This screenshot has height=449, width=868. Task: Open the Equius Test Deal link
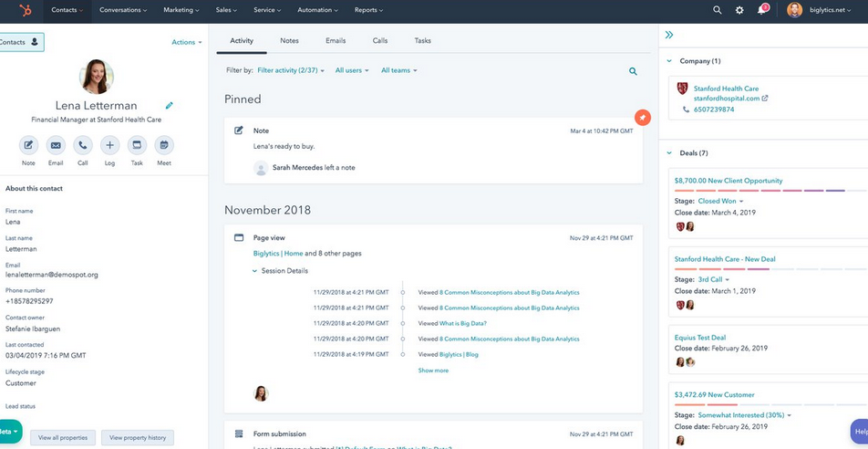point(699,337)
